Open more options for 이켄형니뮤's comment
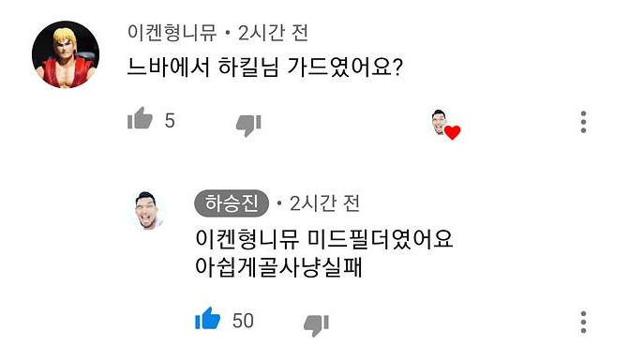Image resolution: width=644 pixels, height=361 pixels. [583, 122]
